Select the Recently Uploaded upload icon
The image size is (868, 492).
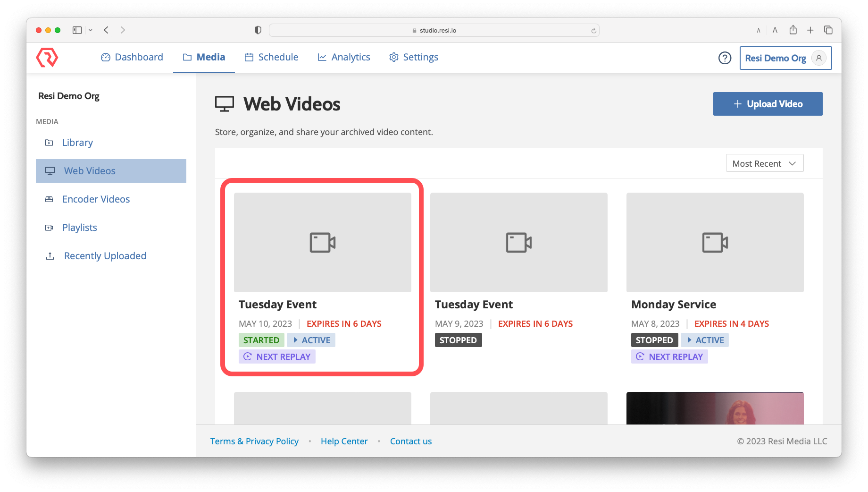(x=50, y=255)
